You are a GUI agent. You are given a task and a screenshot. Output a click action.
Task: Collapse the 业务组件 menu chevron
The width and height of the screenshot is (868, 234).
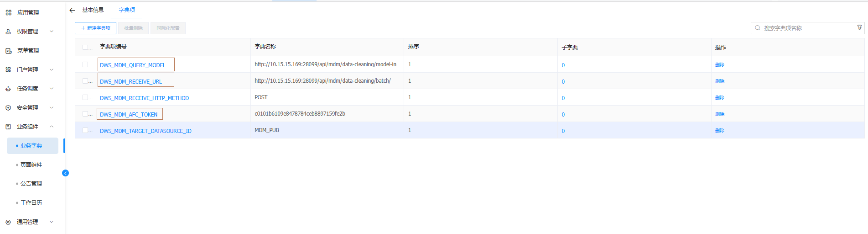(52, 127)
